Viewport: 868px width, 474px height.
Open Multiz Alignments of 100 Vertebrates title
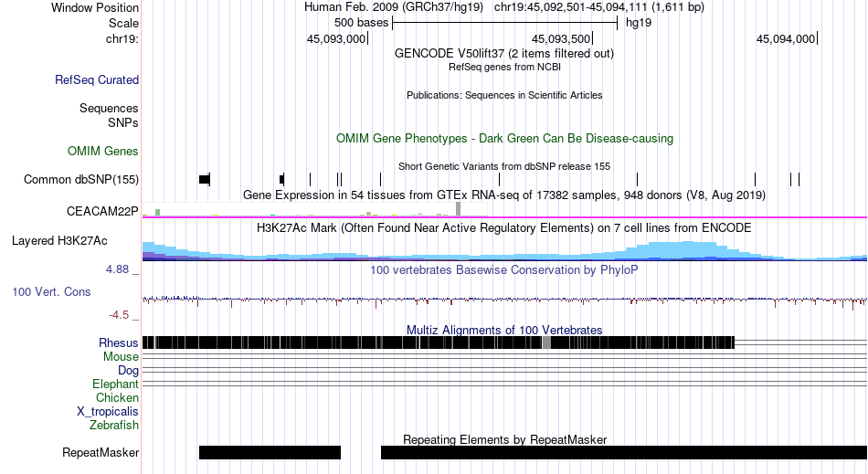coord(504,331)
